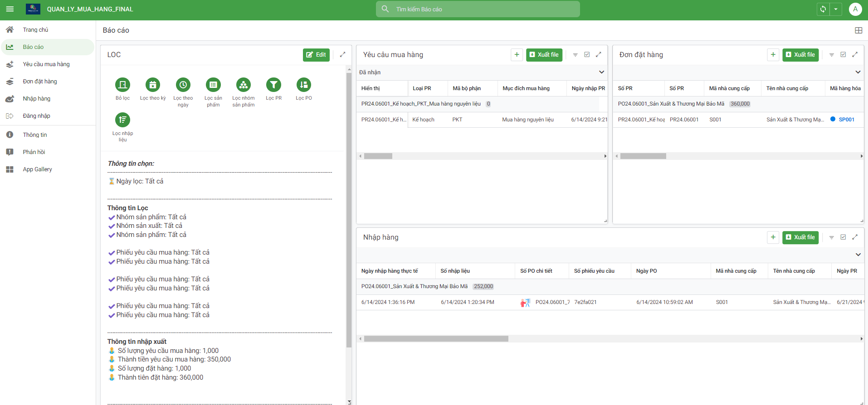Open the Lọc theo ngày filter

point(183,85)
